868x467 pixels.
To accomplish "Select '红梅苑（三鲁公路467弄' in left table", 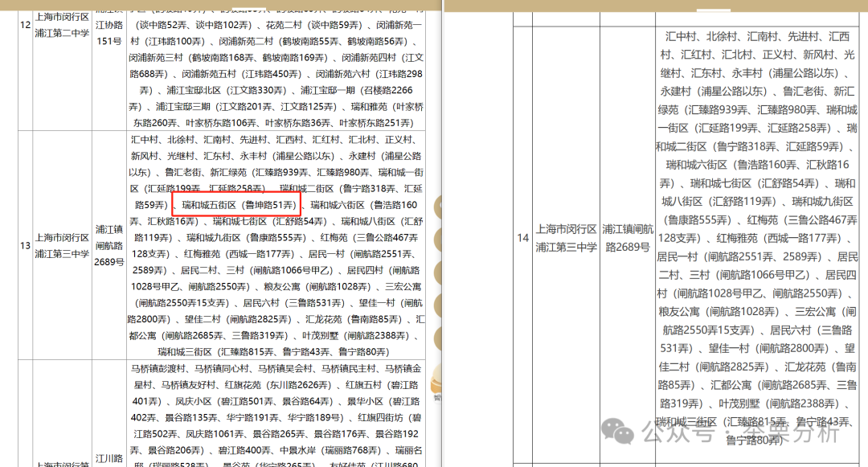I will 369,237.
